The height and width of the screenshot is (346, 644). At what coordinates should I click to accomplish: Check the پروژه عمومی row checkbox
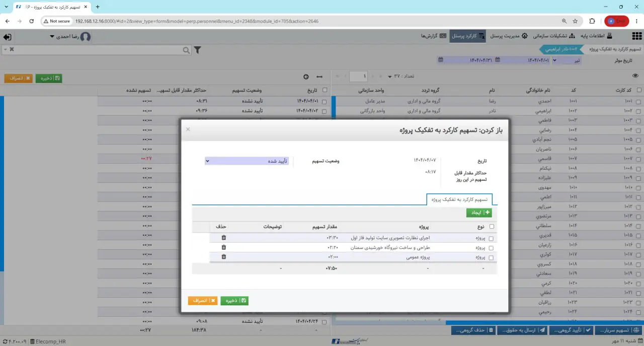click(x=491, y=258)
